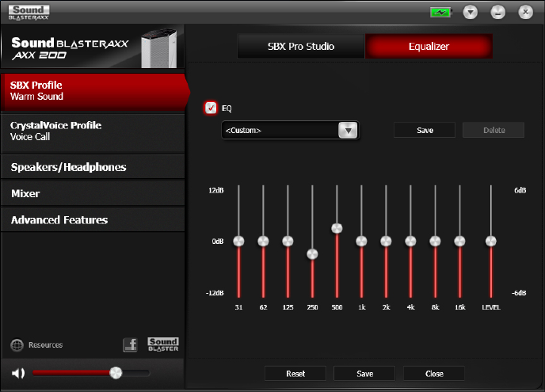Click the bottom Save button

[364, 374]
